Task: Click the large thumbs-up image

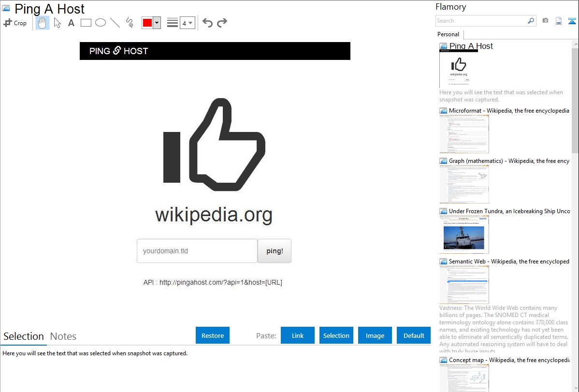Action: [214, 145]
